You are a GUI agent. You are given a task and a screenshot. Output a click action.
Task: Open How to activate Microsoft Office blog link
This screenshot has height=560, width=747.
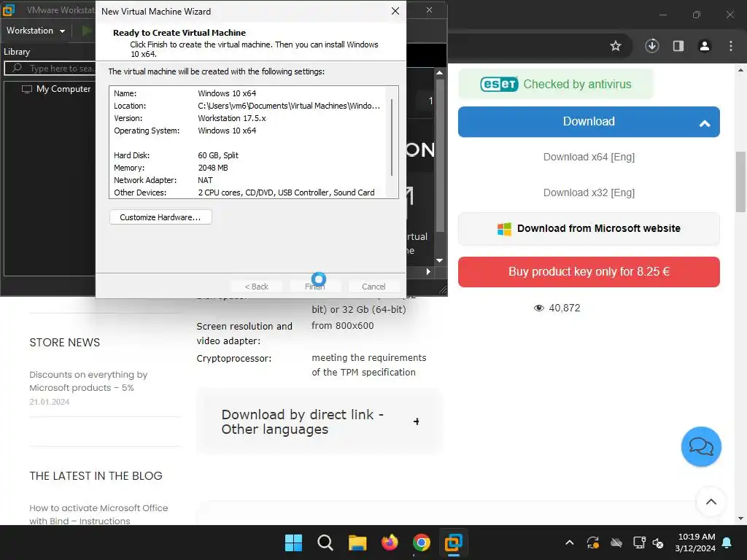pyautogui.click(x=98, y=514)
